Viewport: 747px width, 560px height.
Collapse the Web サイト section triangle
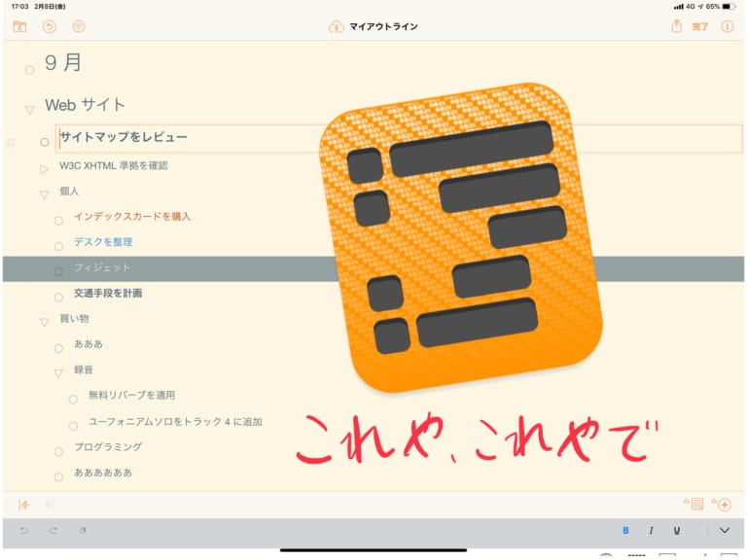coord(29,111)
